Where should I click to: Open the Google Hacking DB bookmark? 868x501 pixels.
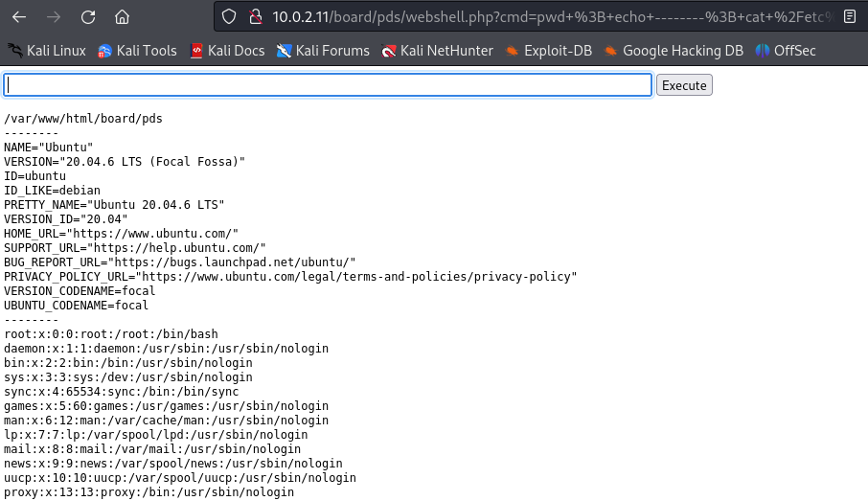click(x=674, y=51)
